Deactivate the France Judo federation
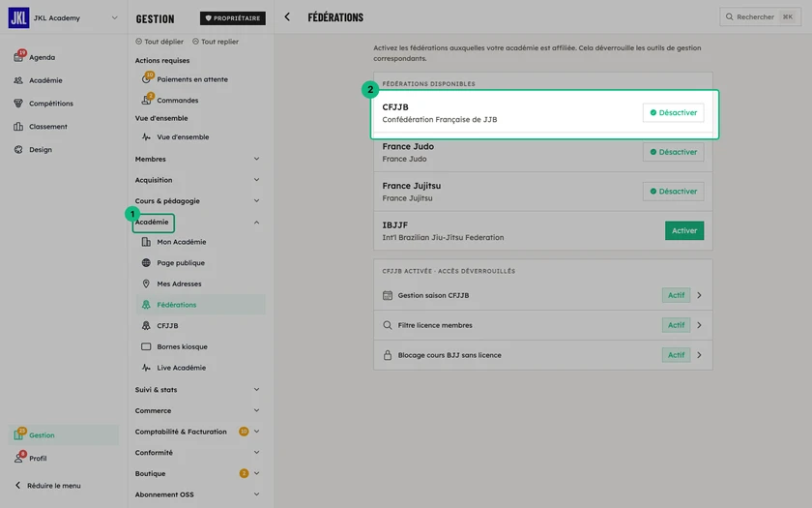The width and height of the screenshot is (812, 508). coord(673,152)
